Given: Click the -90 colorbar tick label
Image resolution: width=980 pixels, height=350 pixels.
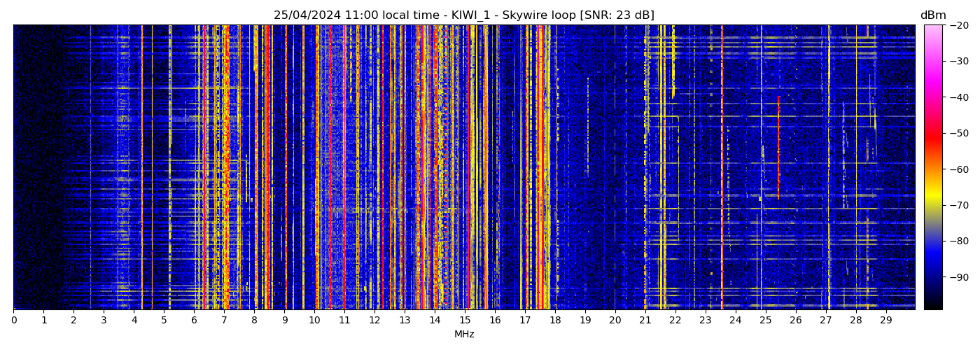Looking at the screenshot, I should [x=959, y=277].
